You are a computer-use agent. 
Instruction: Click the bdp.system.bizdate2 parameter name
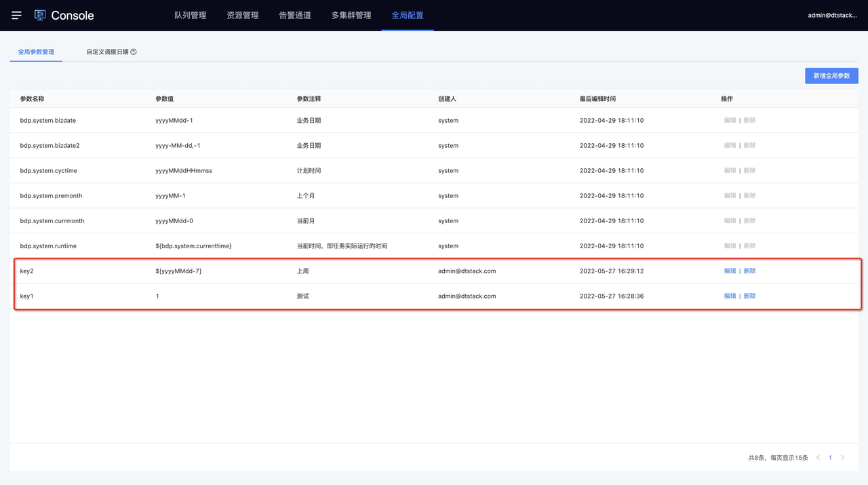(50, 145)
